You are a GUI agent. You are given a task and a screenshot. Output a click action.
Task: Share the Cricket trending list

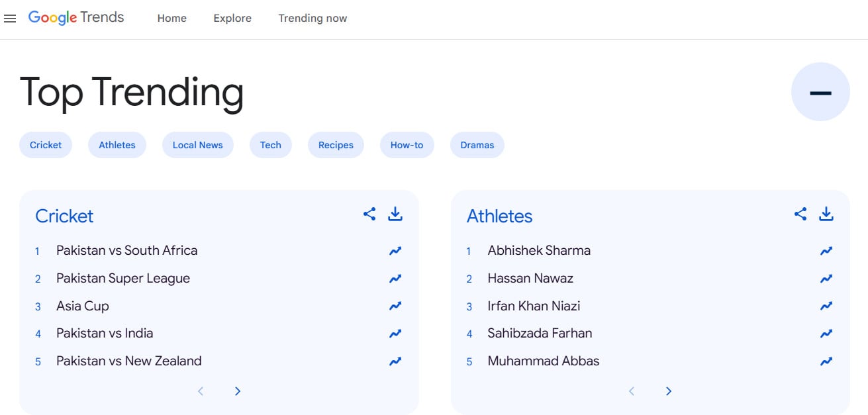(x=369, y=214)
